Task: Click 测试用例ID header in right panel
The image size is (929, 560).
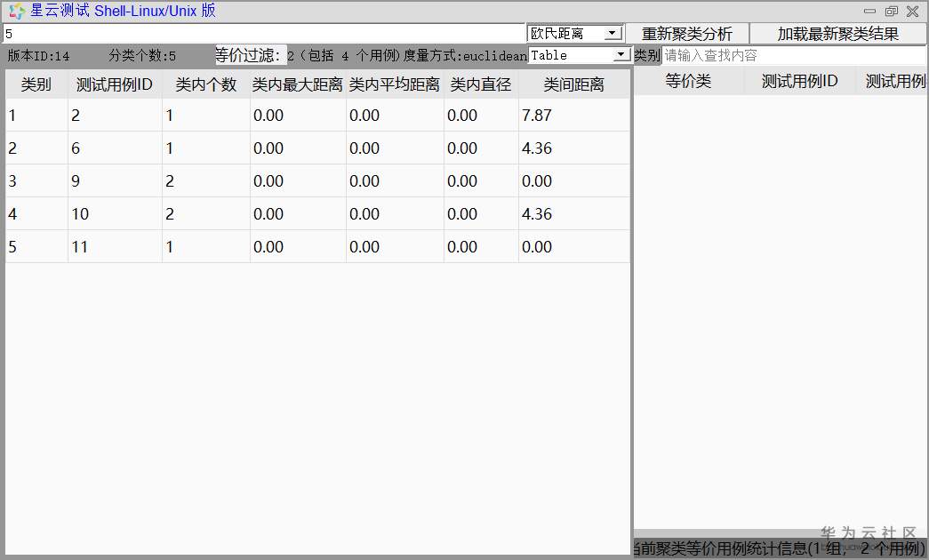Action: click(x=799, y=81)
